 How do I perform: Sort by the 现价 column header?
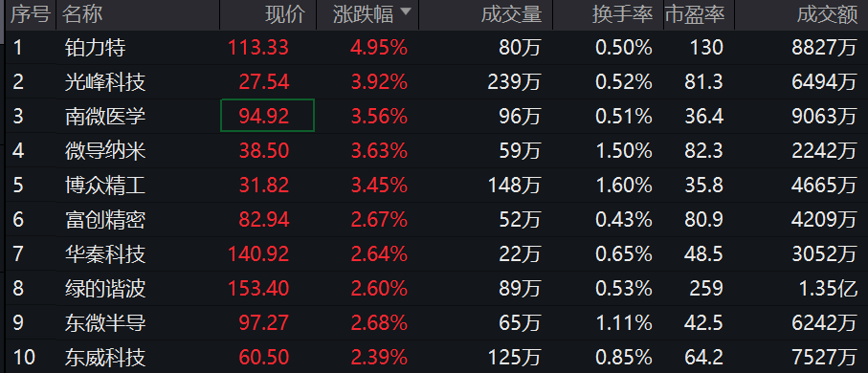tap(285, 15)
